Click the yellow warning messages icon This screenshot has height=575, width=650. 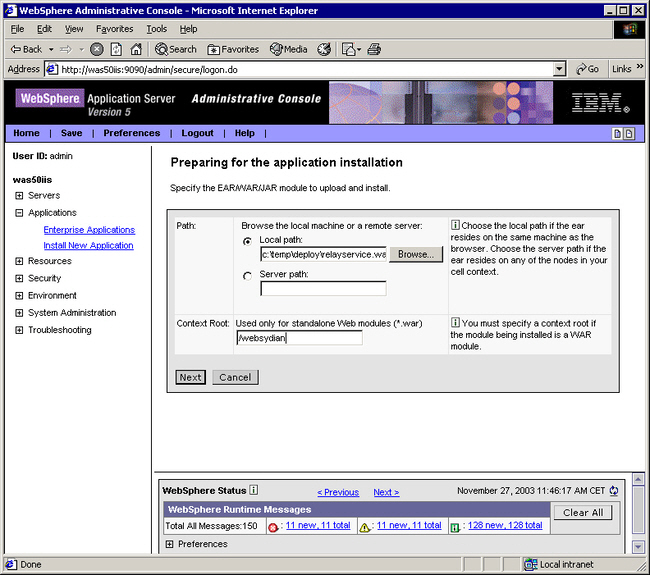pos(364,527)
